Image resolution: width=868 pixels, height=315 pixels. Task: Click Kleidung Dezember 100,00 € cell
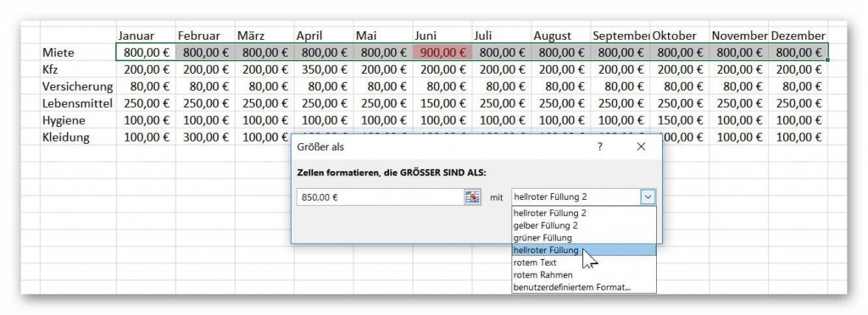[798, 138]
